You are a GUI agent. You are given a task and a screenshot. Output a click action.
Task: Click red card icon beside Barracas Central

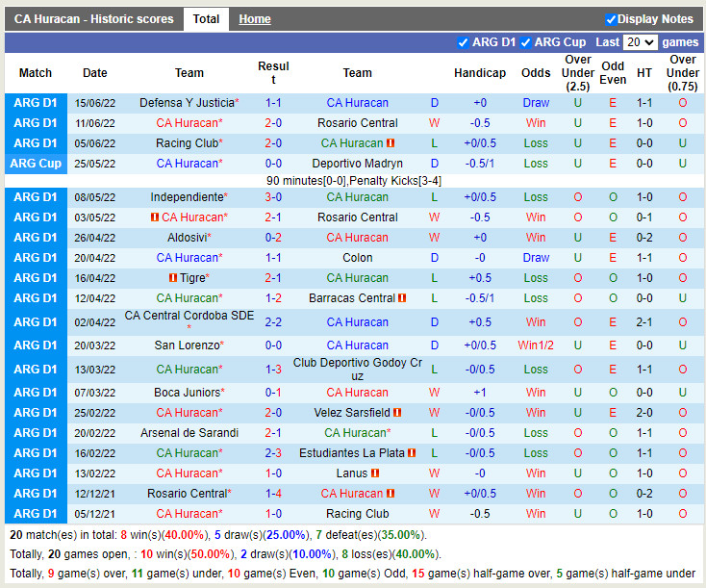tap(402, 298)
